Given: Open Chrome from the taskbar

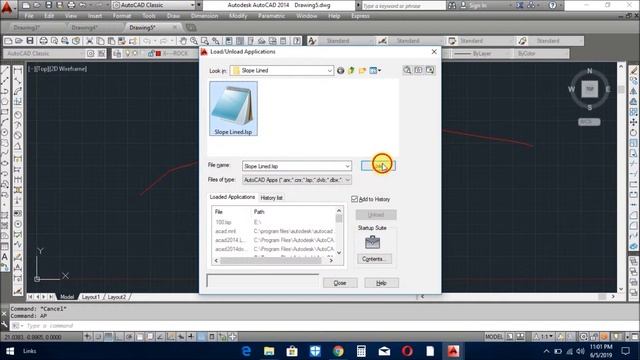Looking at the screenshot, I should coord(338,351).
